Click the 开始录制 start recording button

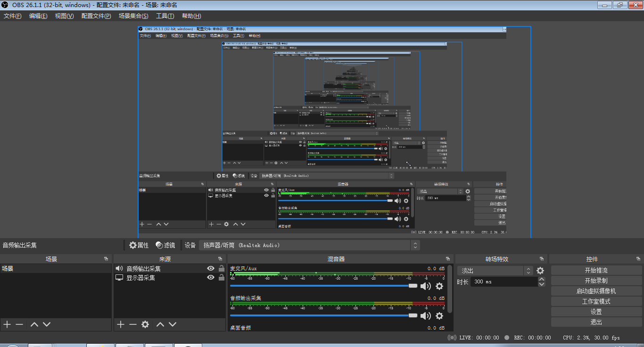(x=596, y=281)
